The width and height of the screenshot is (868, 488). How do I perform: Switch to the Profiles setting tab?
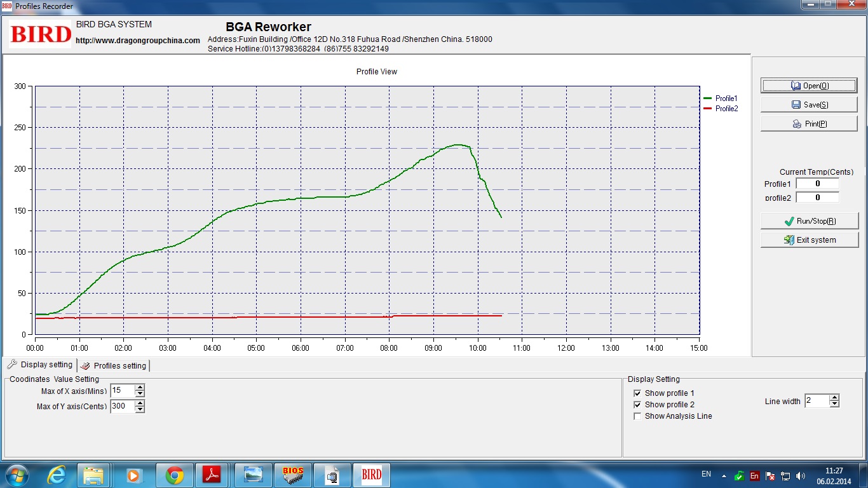coord(114,365)
